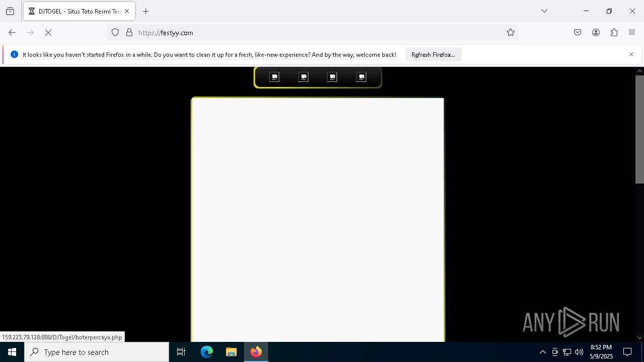Click the fourth broken image in banner
644x362 pixels.
pos(361,77)
